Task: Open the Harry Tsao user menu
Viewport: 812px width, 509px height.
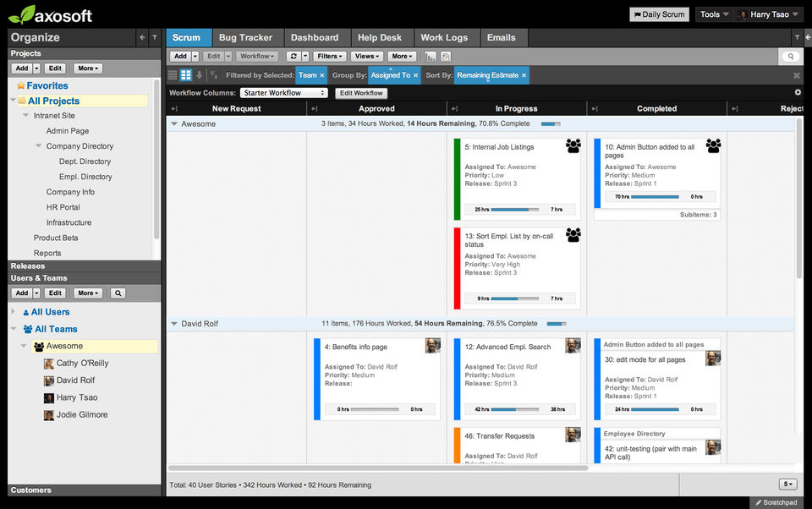Action: click(769, 14)
